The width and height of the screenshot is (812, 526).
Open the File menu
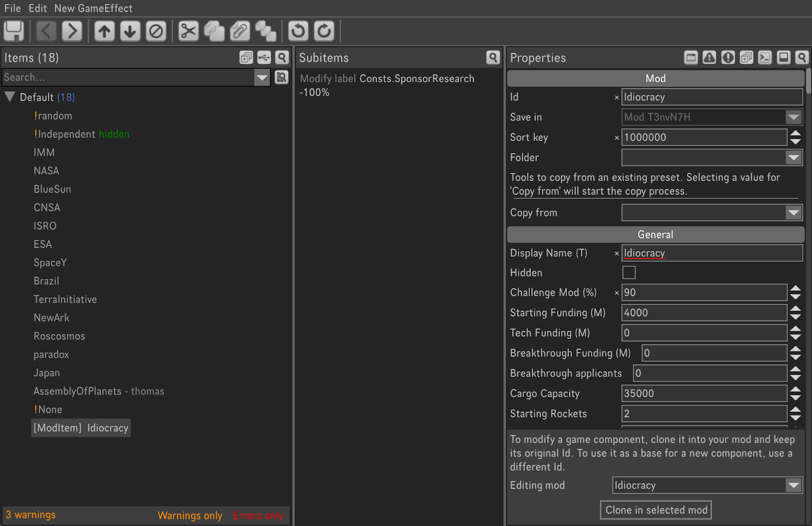point(13,8)
